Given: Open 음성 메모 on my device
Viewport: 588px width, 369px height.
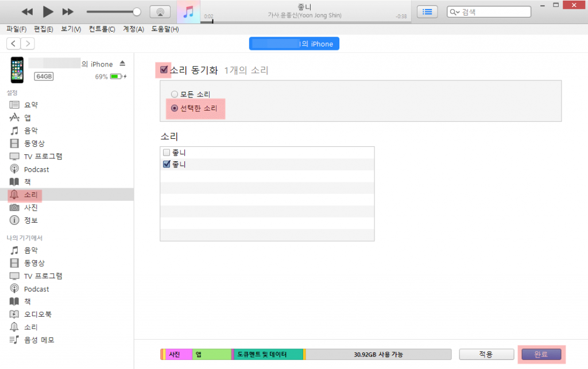Looking at the screenshot, I should (x=38, y=340).
